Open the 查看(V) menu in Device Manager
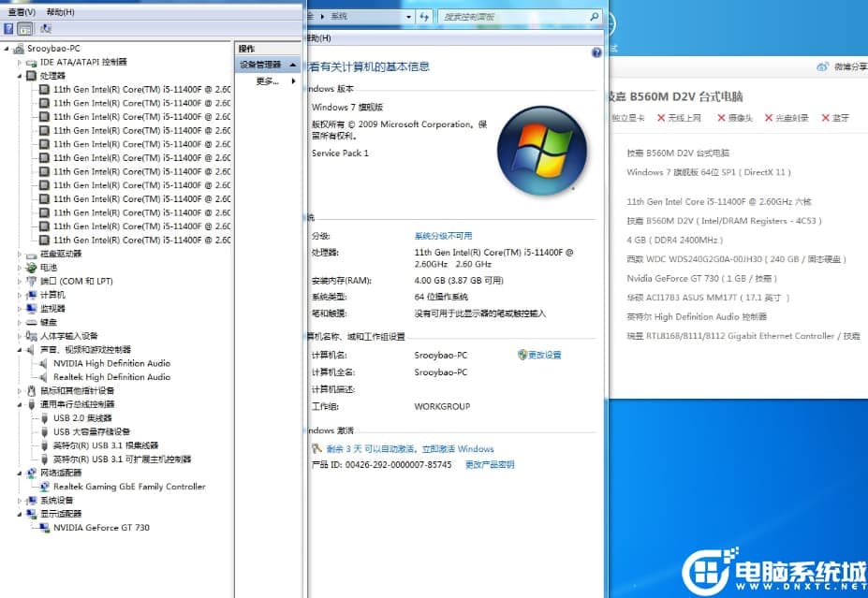The width and height of the screenshot is (868, 598). 22,11
